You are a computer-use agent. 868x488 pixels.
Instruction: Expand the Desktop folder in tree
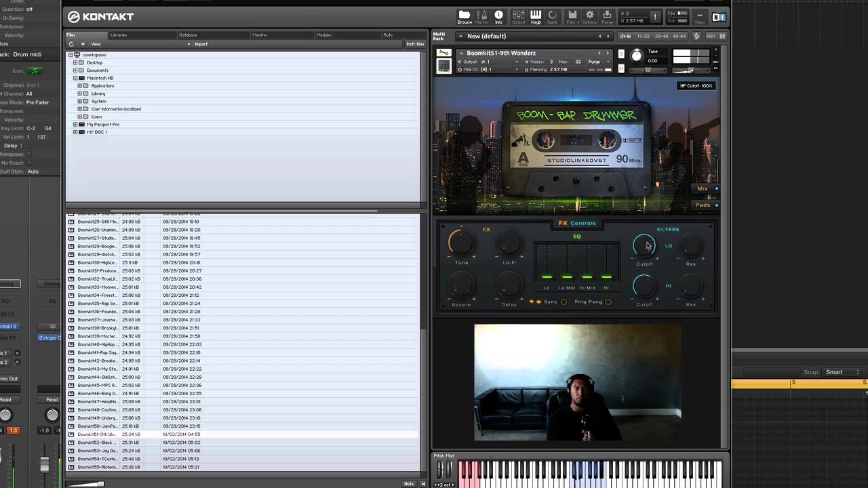tap(75, 62)
